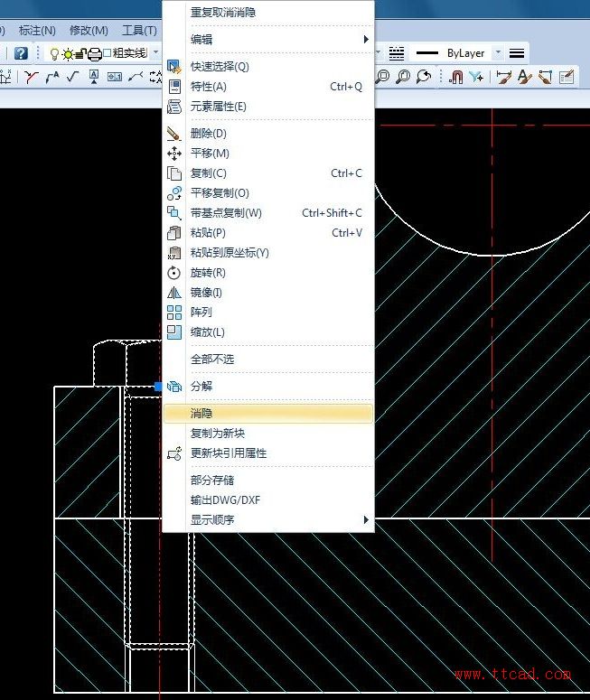Toggle layer print printer icon

[95, 54]
